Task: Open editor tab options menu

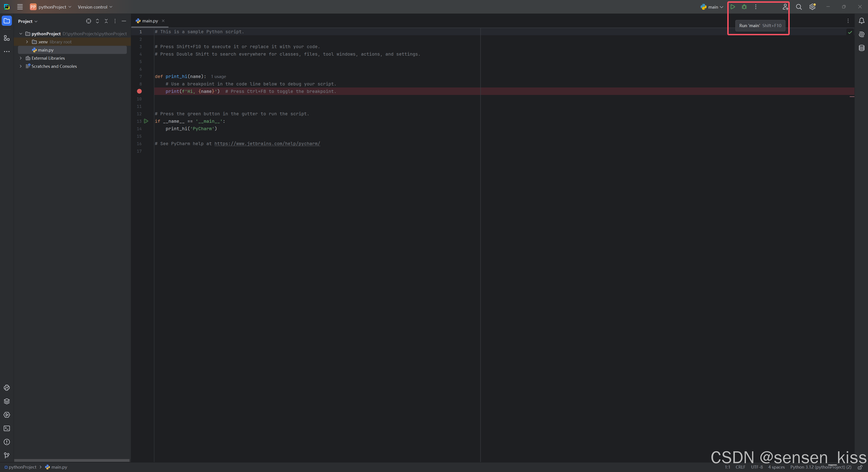Action: [x=848, y=21]
